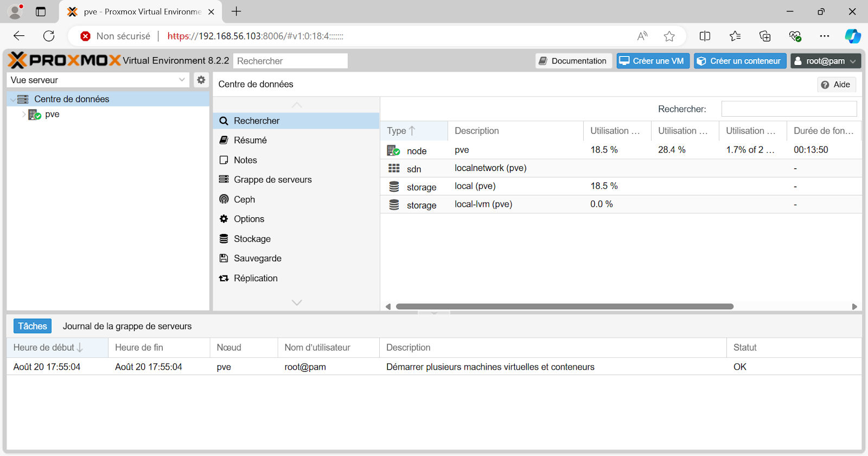Select the localnetwork (pve) row
Image resolution: width=868 pixels, height=456 pixels.
pyautogui.click(x=621, y=168)
